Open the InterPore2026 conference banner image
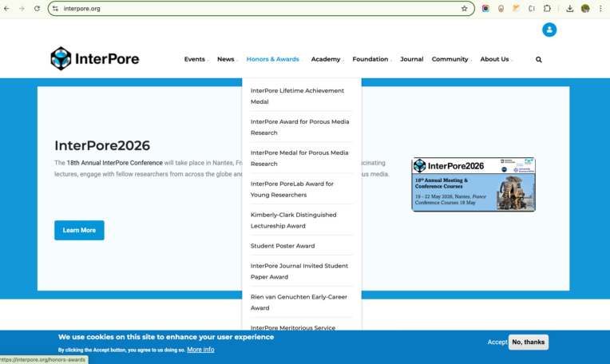610x364 pixels. point(473,184)
